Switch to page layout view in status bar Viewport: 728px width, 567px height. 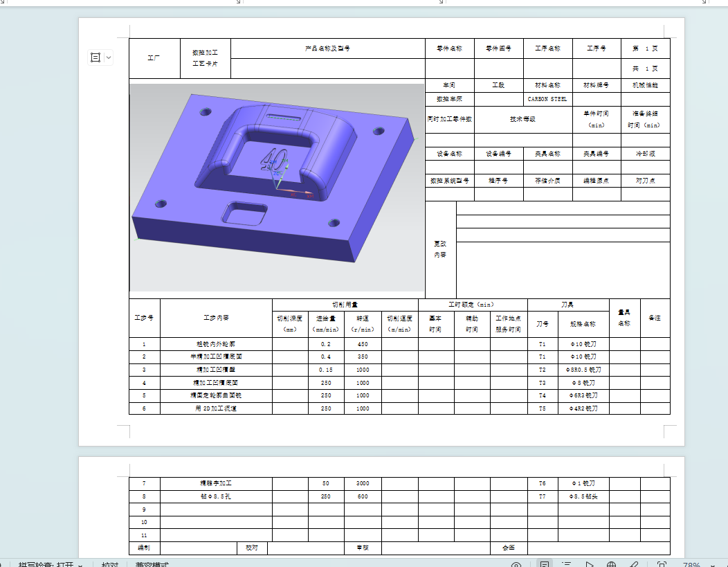545,564
